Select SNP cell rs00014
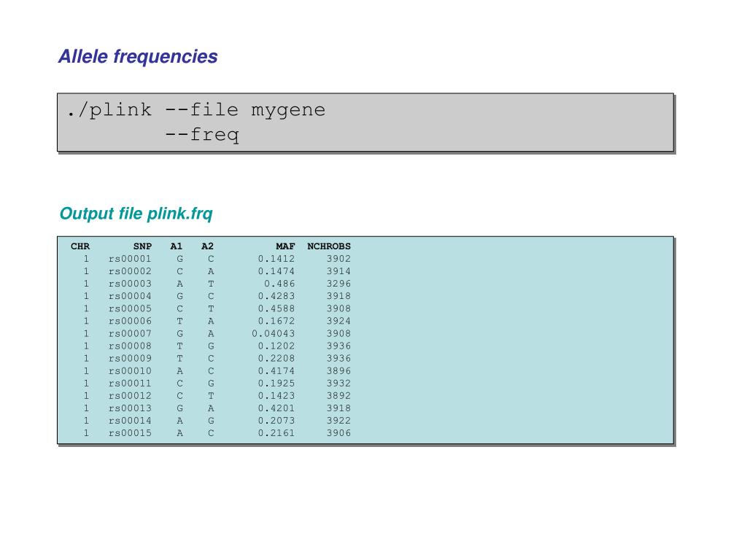Image resolution: width=747 pixels, height=560 pixels. (x=130, y=421)
